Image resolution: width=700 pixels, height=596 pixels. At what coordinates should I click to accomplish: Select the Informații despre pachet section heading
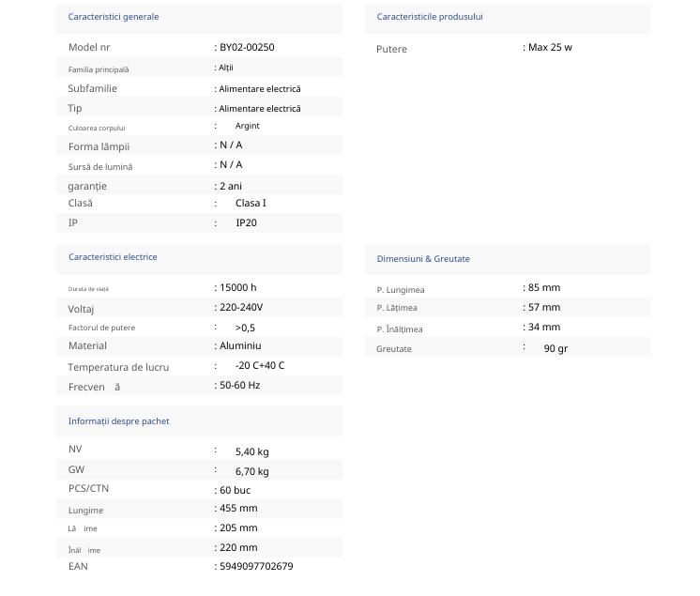pyautogui.click(x=119, y=421)
